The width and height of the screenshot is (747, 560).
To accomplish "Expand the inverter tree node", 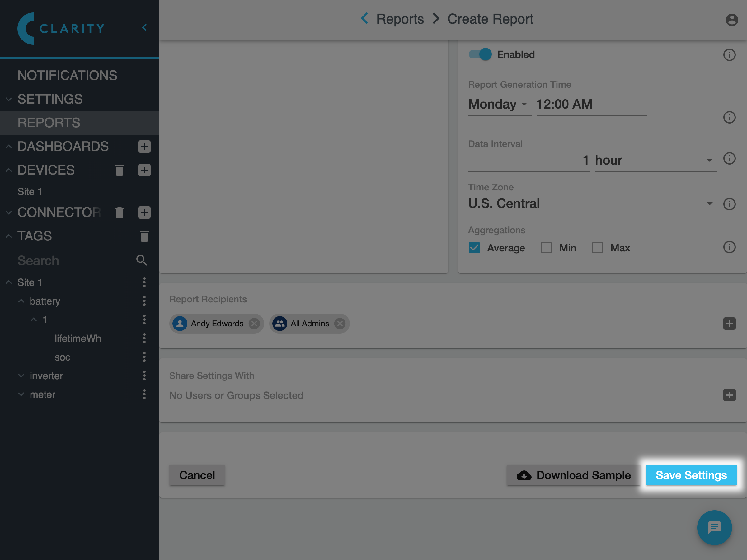I will (x=21, y=376).
